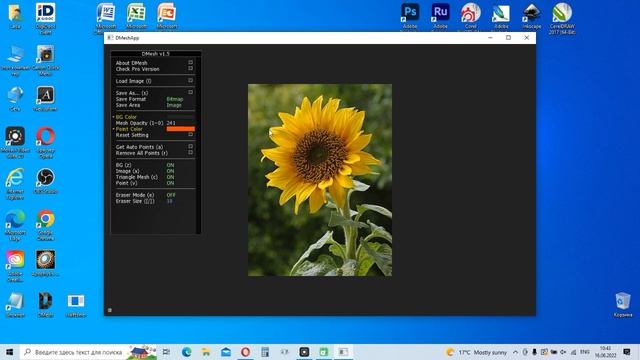Open the notification center icon
This screenshot has width=640, height=360.
click(627, 352)
